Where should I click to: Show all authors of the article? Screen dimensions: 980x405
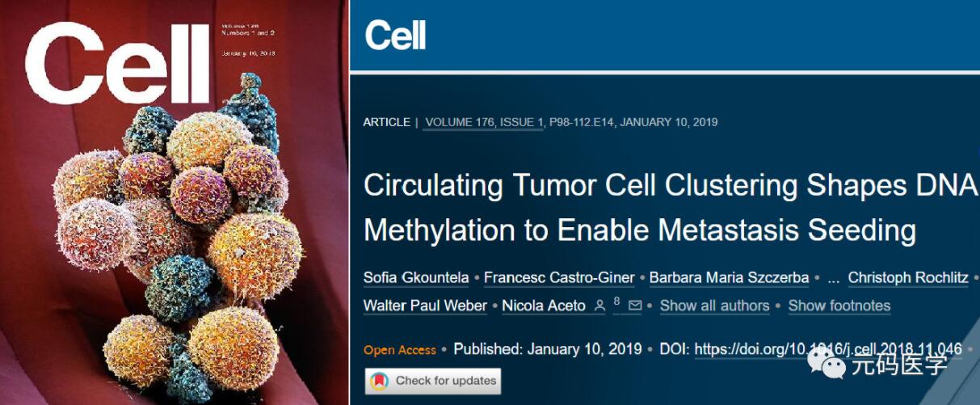click(714, 306)
